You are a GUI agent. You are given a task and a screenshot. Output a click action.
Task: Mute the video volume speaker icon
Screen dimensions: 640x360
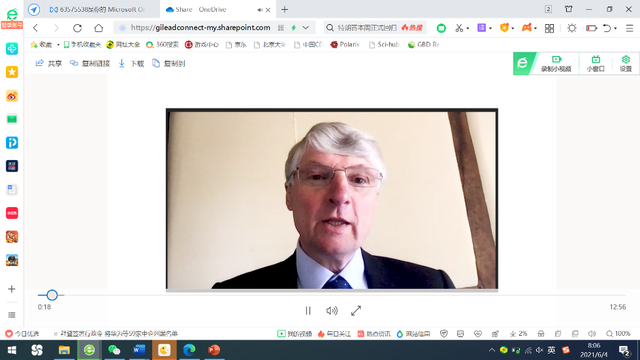[x=332, y=311]
